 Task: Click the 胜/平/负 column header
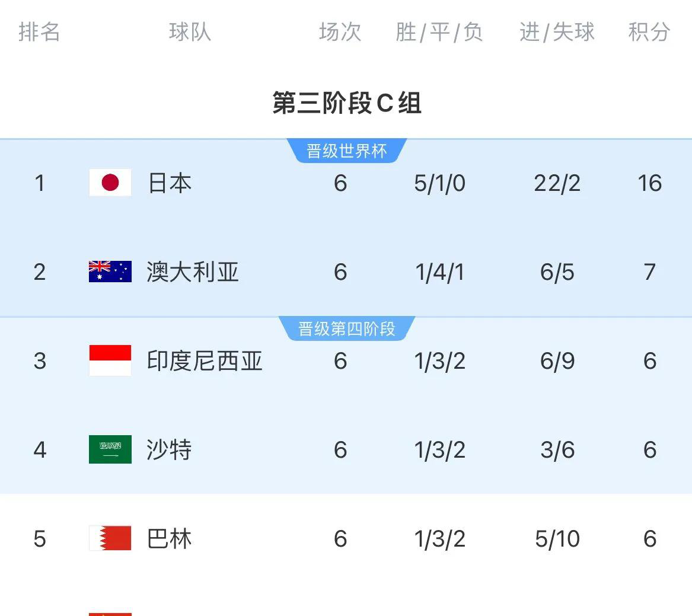pyautogui.click(x=439, y=32)
